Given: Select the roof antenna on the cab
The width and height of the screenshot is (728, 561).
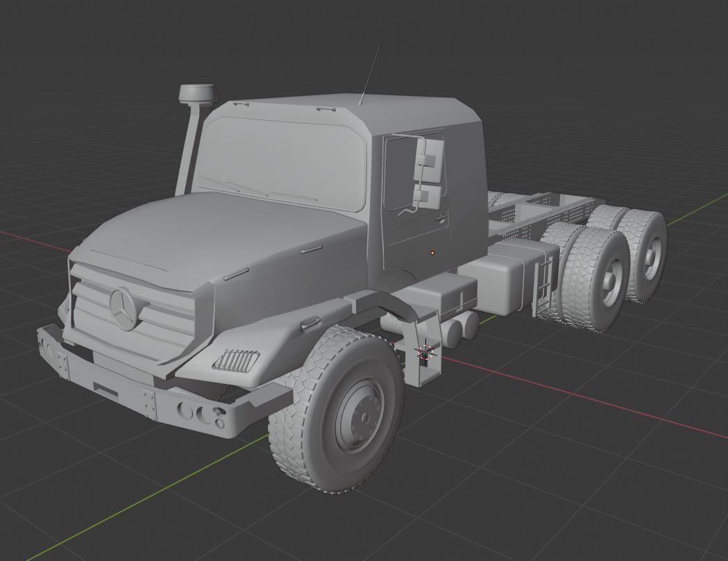Looking at the screenshot, I should (x=369, y=75).
